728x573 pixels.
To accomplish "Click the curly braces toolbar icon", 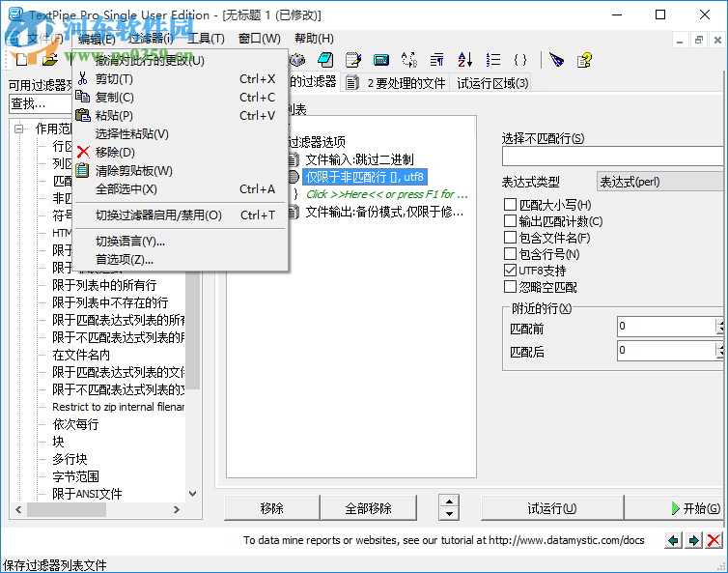I will (x=520, y=60).
